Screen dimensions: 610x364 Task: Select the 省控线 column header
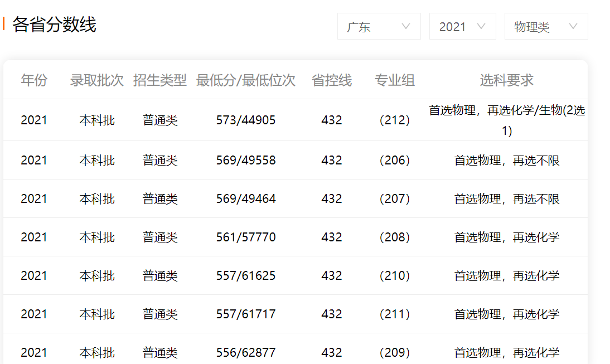332,80
